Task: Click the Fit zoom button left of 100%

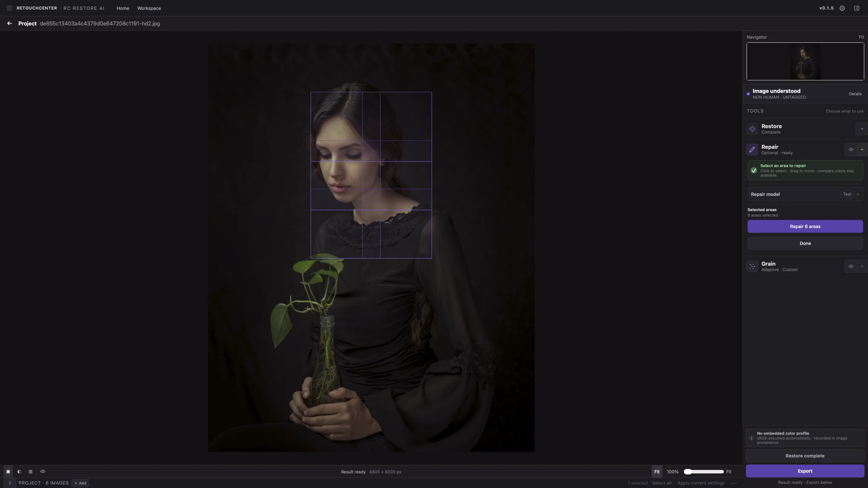Action: coord(657,472)
